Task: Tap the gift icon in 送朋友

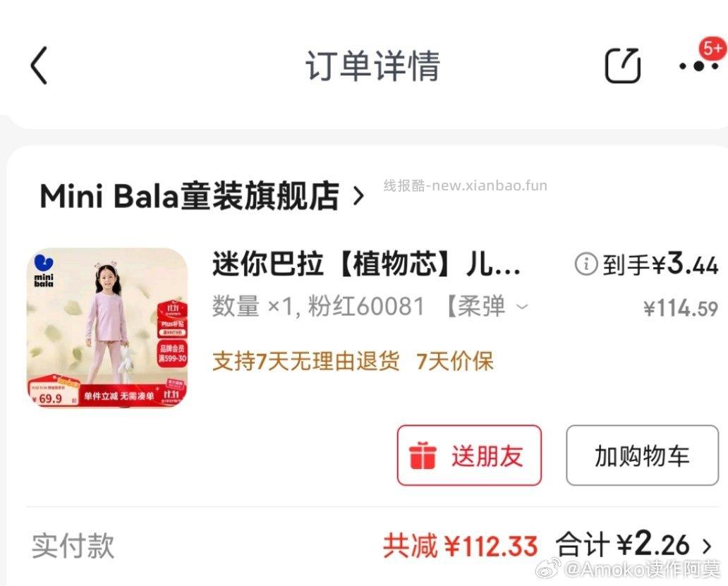Action: 422,456
